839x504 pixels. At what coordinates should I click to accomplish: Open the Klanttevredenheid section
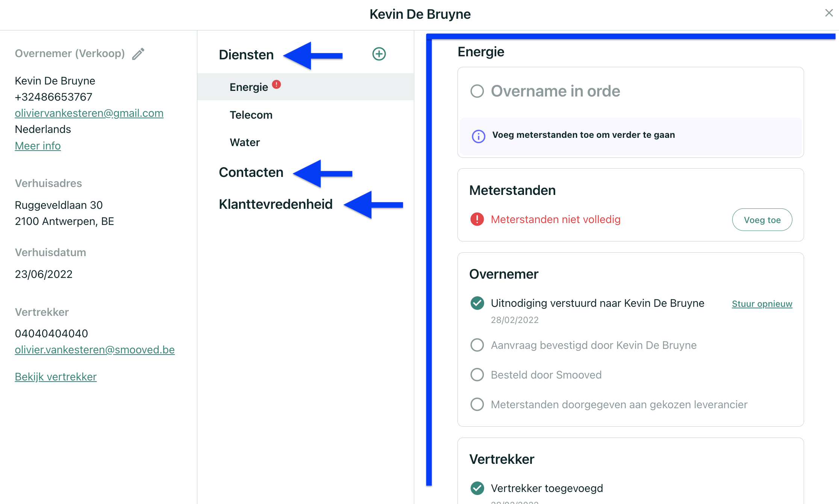click(x=276, y=204)
